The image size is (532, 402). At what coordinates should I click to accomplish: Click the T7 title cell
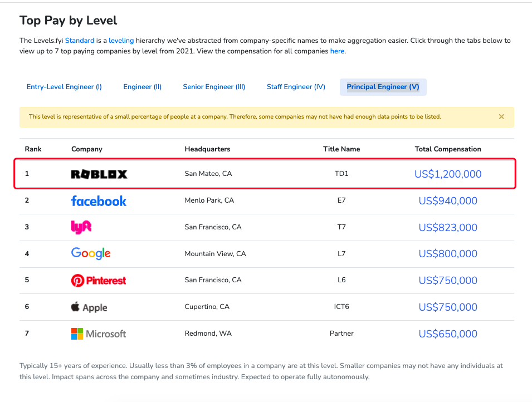point(341,227)
